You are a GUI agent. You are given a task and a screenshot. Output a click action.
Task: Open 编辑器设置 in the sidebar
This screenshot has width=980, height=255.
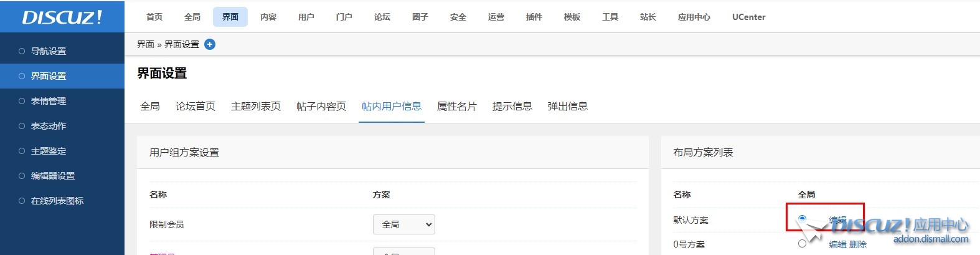click(53, 176)
